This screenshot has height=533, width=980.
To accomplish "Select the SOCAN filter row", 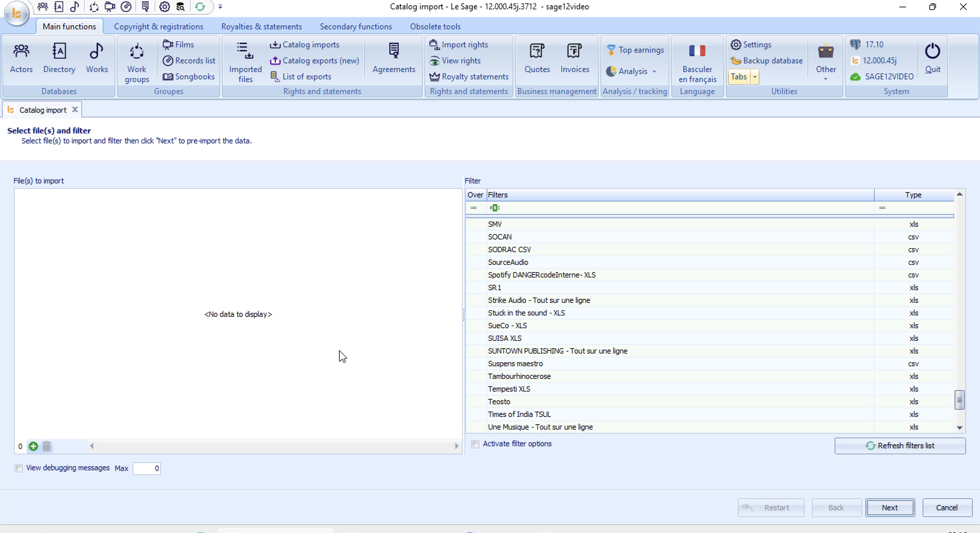I will coord(710,237).
